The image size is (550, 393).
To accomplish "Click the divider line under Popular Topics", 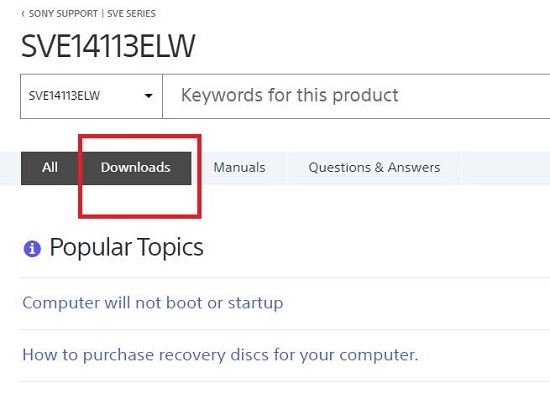I will 285,278.
